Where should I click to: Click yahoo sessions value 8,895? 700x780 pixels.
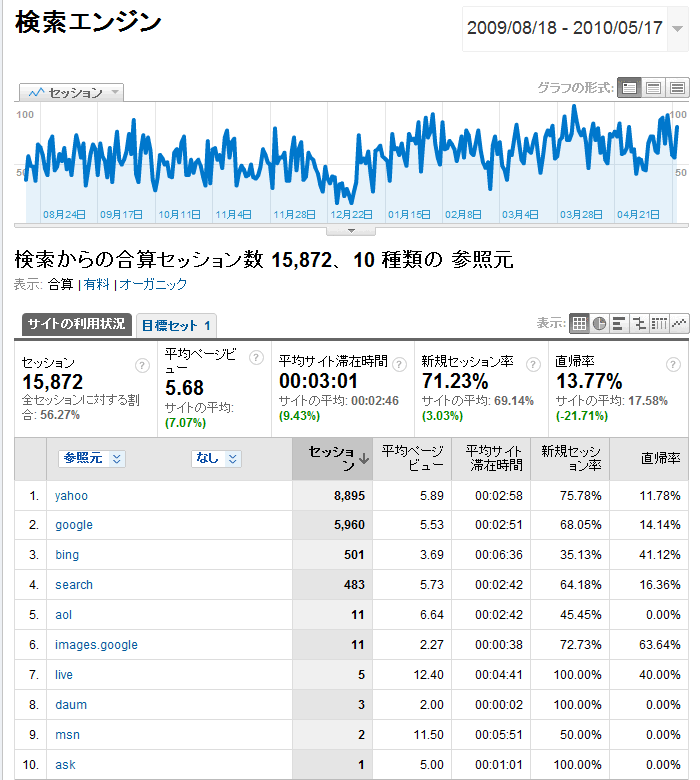[x=349, y=496]
